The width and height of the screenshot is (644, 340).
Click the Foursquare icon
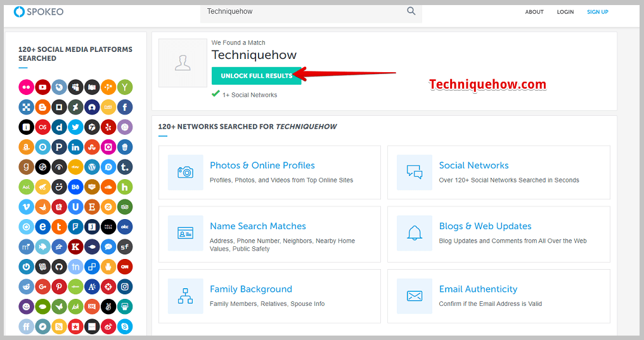pyautogui.click(x=75, y=227)
